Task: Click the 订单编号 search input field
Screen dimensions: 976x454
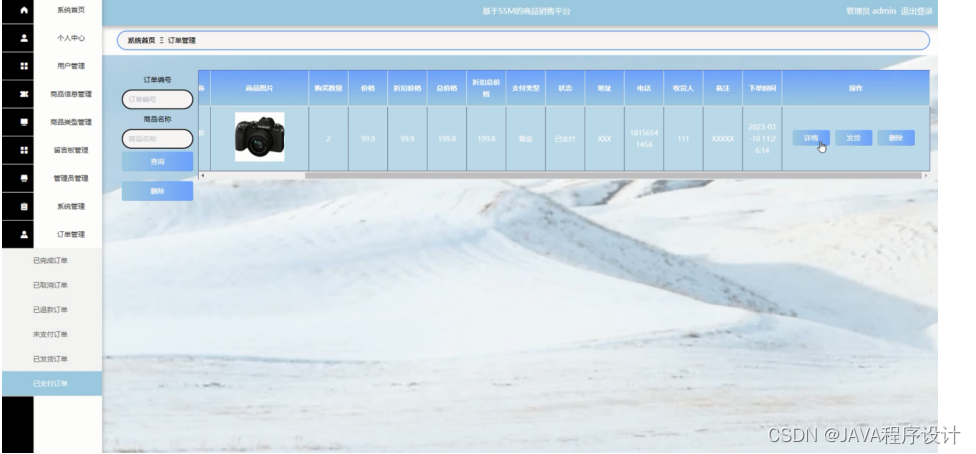Action: [x=157, y=99]
